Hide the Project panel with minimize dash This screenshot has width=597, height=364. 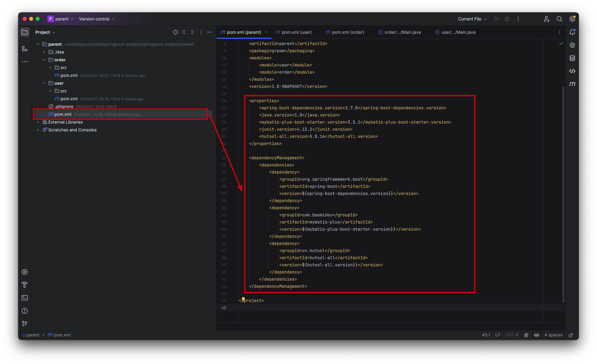click(x=209, y=32)
